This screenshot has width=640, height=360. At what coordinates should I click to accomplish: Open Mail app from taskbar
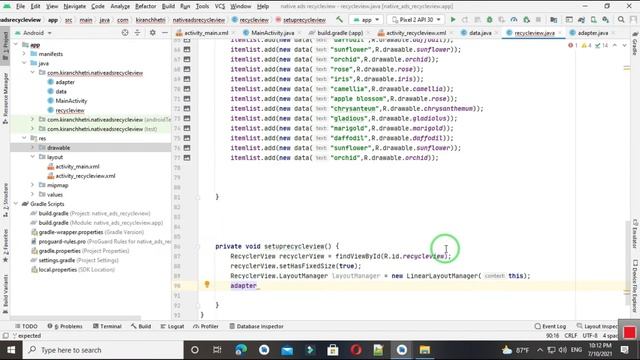[x=287, y=350]
